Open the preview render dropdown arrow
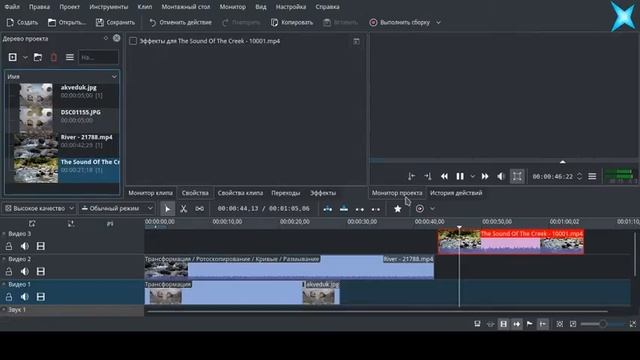Screen dimensions: 640x360 (432, 209)
